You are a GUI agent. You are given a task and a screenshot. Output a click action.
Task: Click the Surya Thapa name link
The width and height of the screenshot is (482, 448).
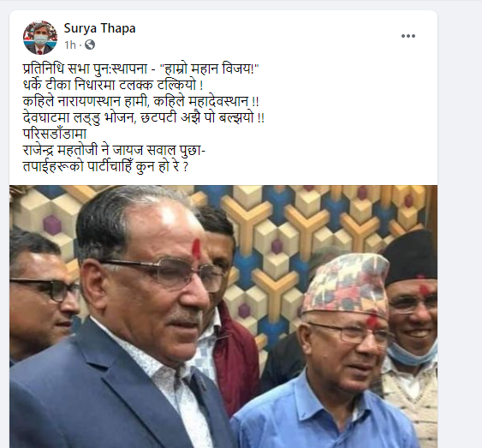click(99, 28)
